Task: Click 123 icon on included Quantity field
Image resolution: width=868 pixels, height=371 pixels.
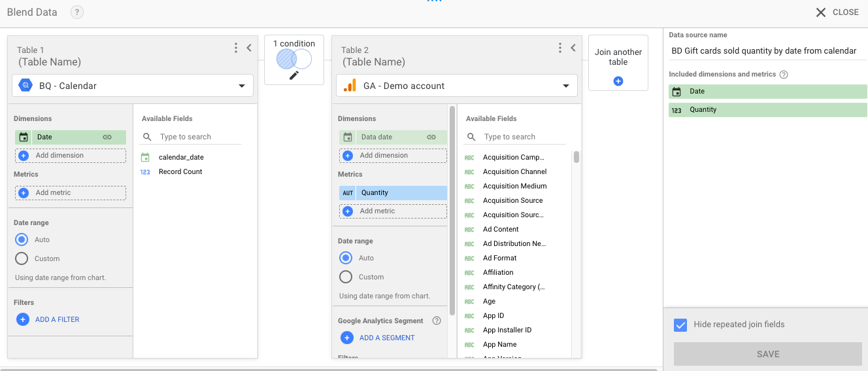Action: click(x=676, y=110)
